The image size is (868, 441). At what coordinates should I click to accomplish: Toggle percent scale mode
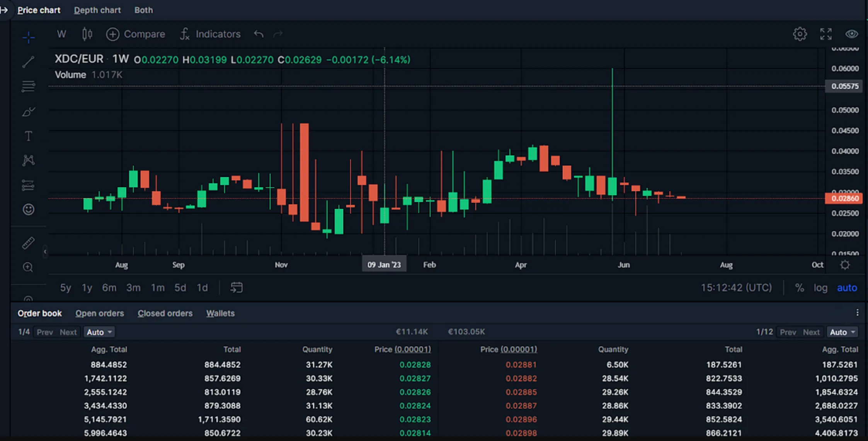(x=799, y=288)
